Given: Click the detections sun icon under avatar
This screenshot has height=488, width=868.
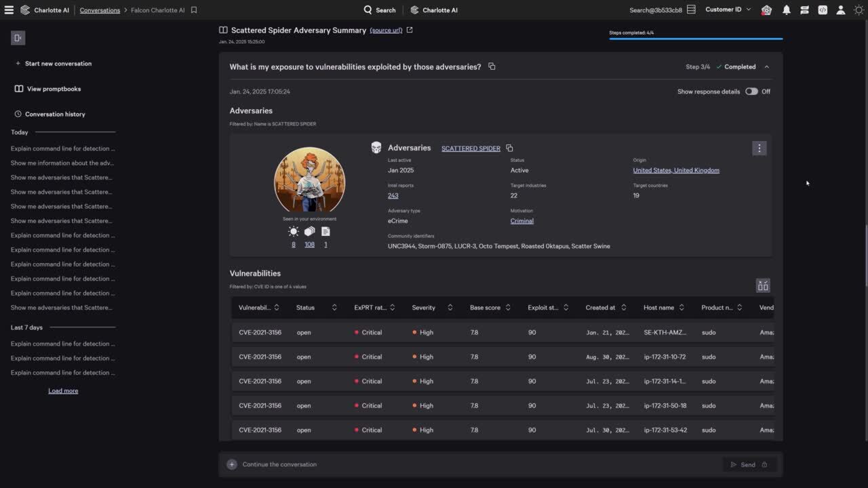Looking at the screenshot, I should [294, 231].
